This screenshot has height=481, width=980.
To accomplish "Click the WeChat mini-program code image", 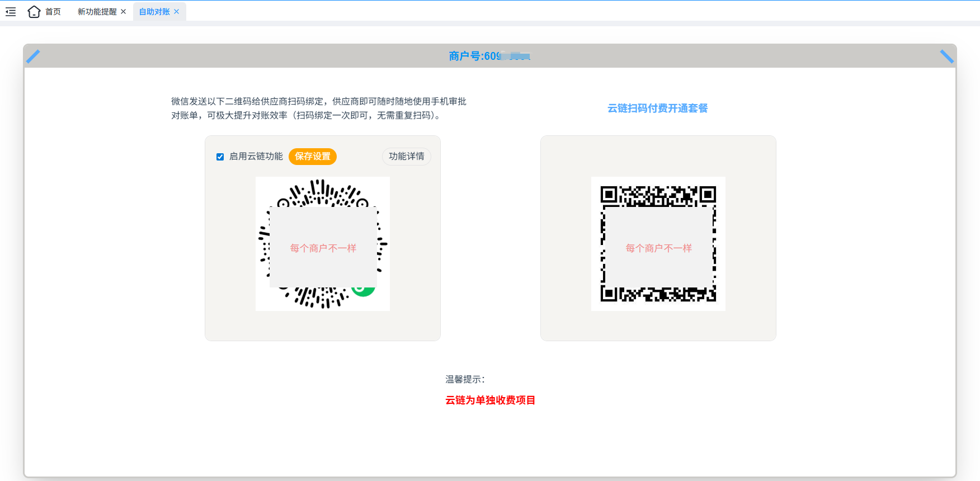I will tap(323, 244).
